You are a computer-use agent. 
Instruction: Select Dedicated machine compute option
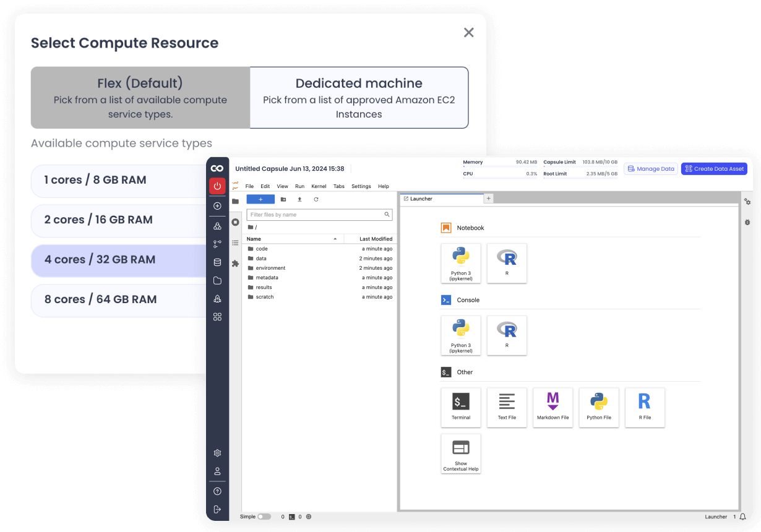[359, 97]
